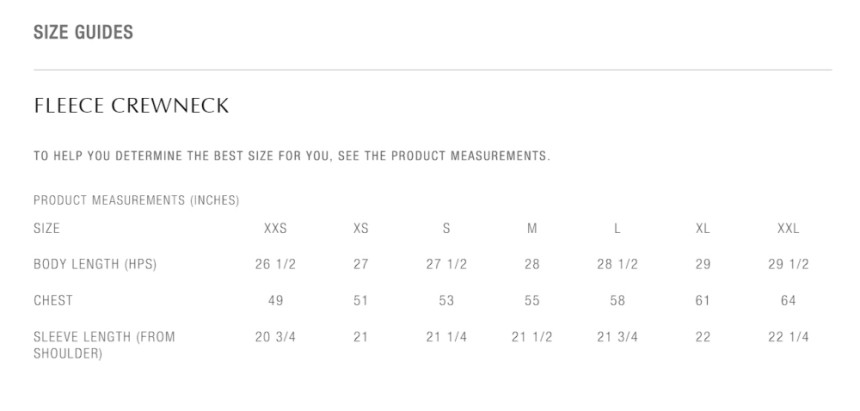Click the help text about product measurements
Viewport: 860px width, 411px height.
291,156
